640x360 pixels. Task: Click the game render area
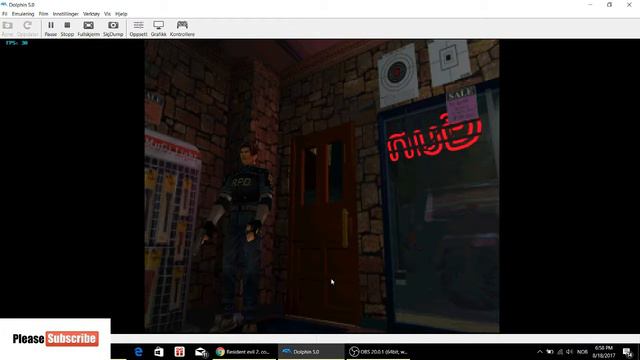pyautogui.click(x=322, y=186)
